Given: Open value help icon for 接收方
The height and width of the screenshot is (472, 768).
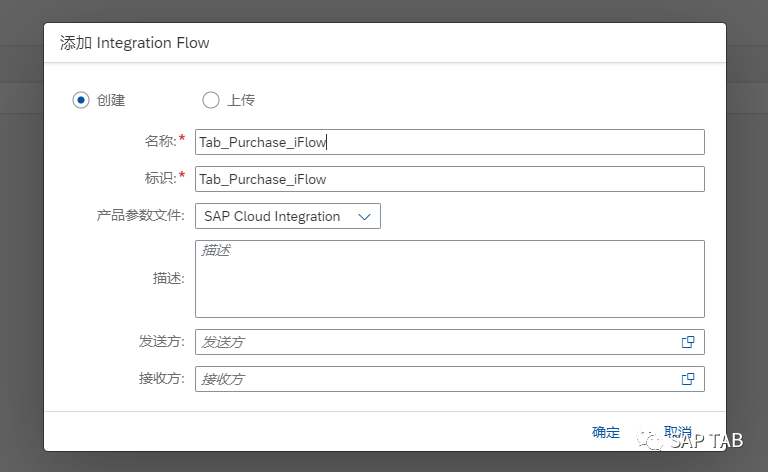Looking at the screenshot, I should 688,379.
